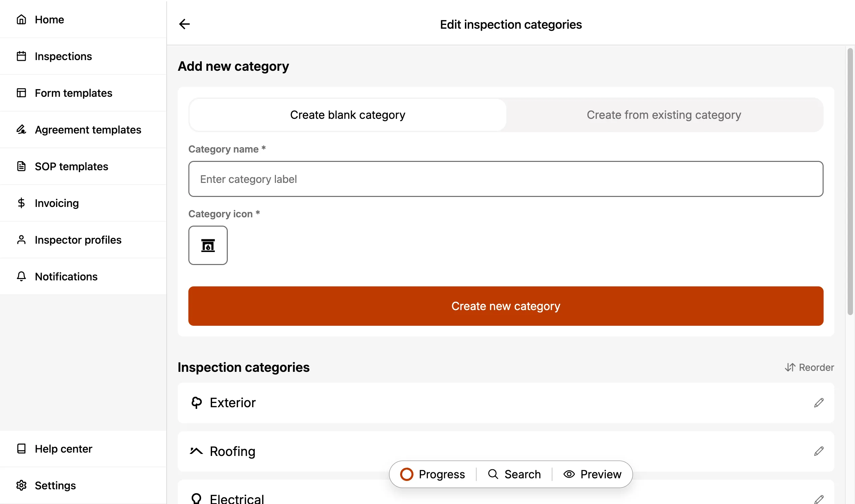
Task: Click Create new category button
Action: pos(506,306)
